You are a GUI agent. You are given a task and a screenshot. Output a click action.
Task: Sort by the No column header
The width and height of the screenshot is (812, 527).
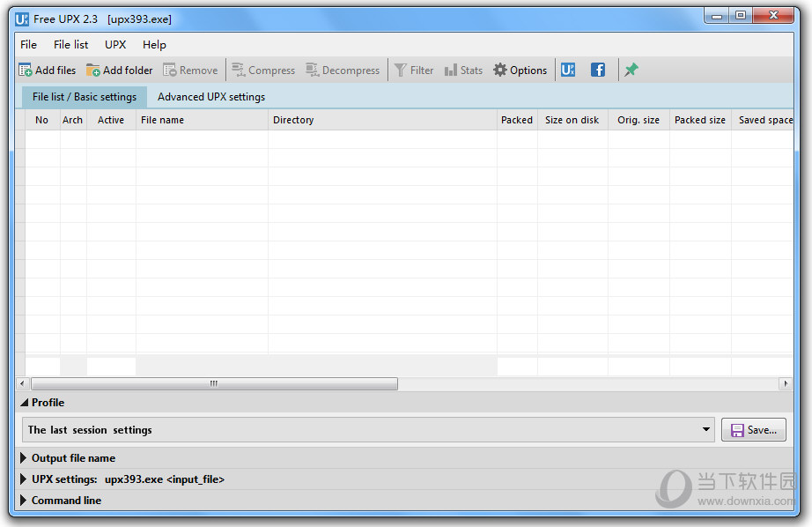click(x=42, y=120)
